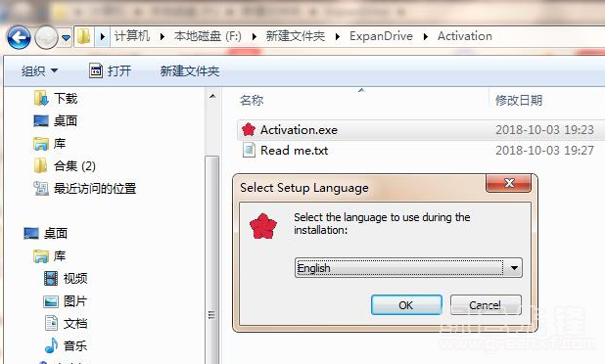Open the 组织 menu
605x364 pixels.
39,71
